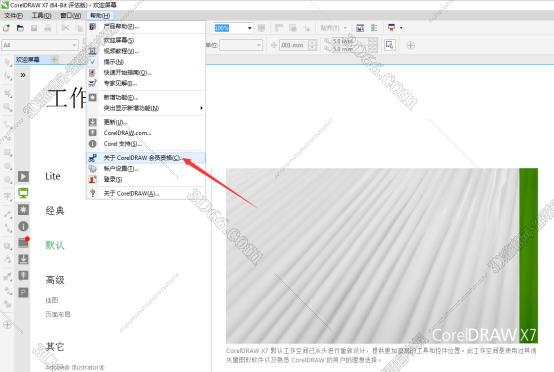The image size is (554, 372).
Task: Click the info circle icon in welcome sidebar
Action: tap(23, 226)
